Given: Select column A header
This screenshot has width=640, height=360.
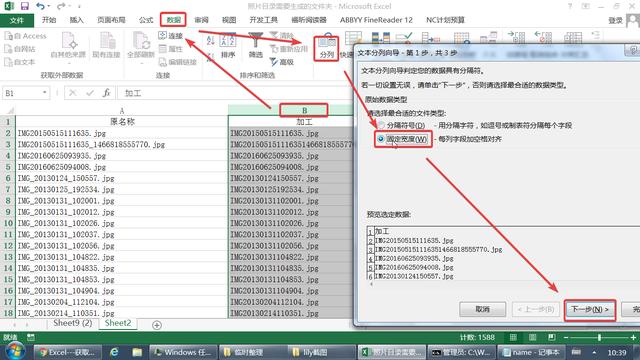Looking at the screenshot, I should click(122, 111).
